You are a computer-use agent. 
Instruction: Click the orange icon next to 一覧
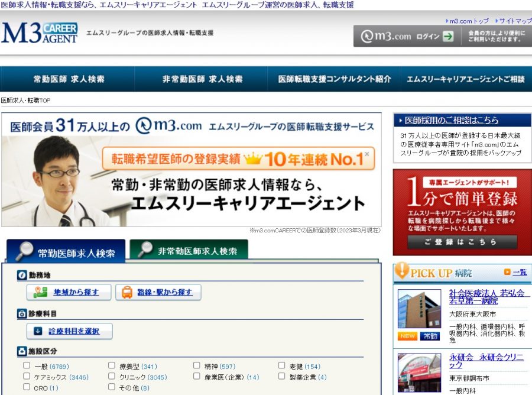(x=507, y=272)
